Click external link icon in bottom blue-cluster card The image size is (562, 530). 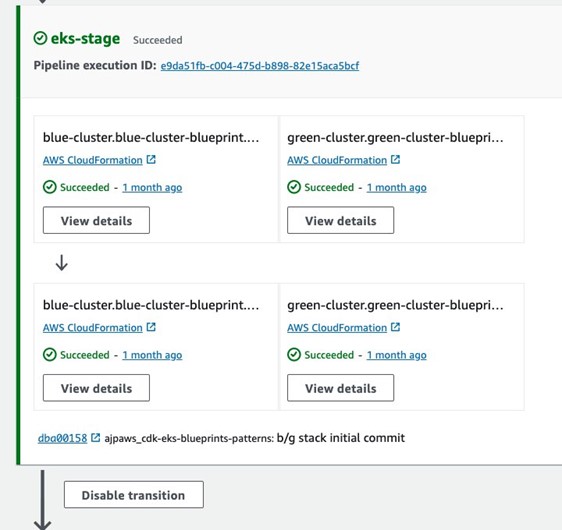(x=151, y=327)
